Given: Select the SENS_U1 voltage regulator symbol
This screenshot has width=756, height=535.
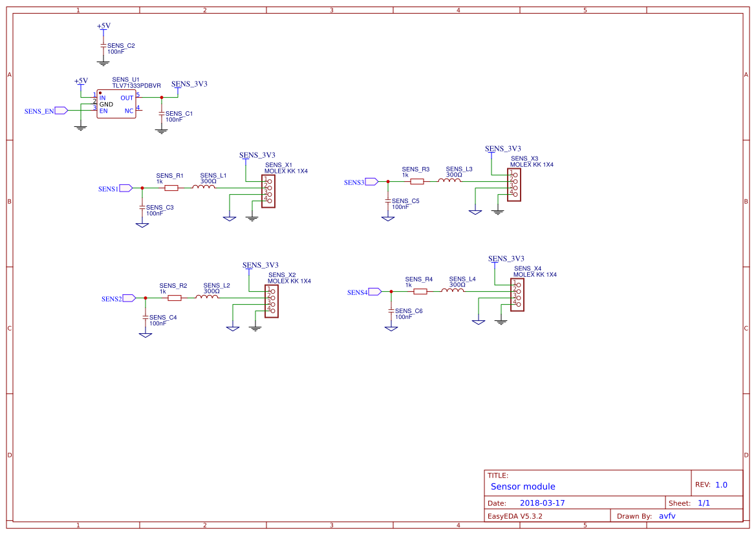Looking at the screenshot, I should [116, 104].
